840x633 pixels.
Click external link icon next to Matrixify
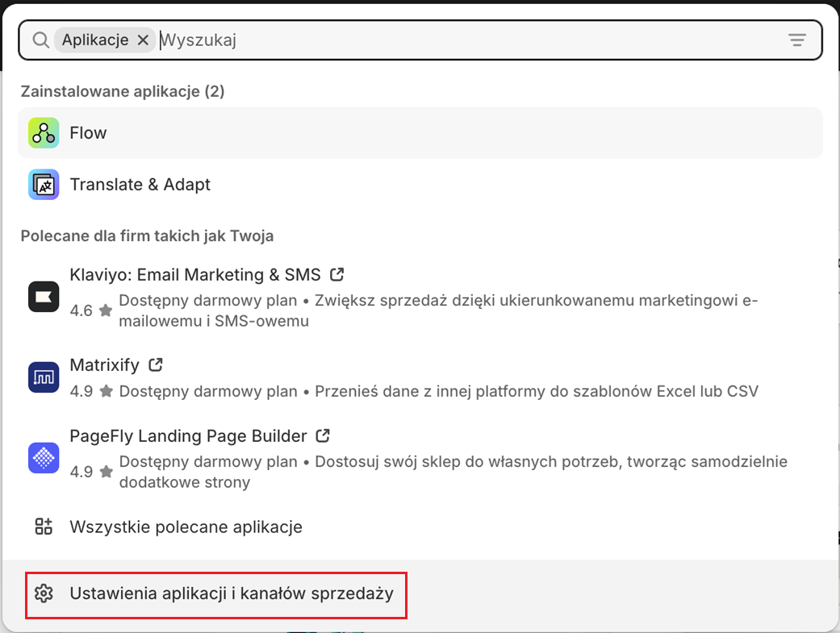156,365
